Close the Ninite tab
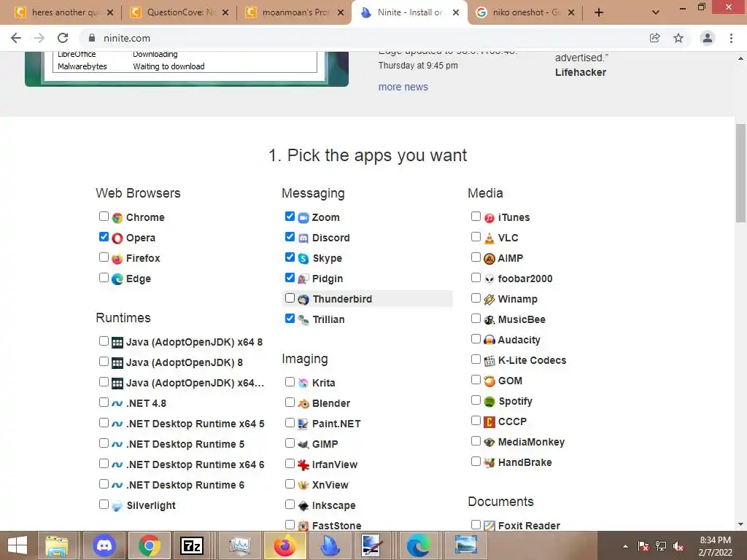 coord(456,12)
